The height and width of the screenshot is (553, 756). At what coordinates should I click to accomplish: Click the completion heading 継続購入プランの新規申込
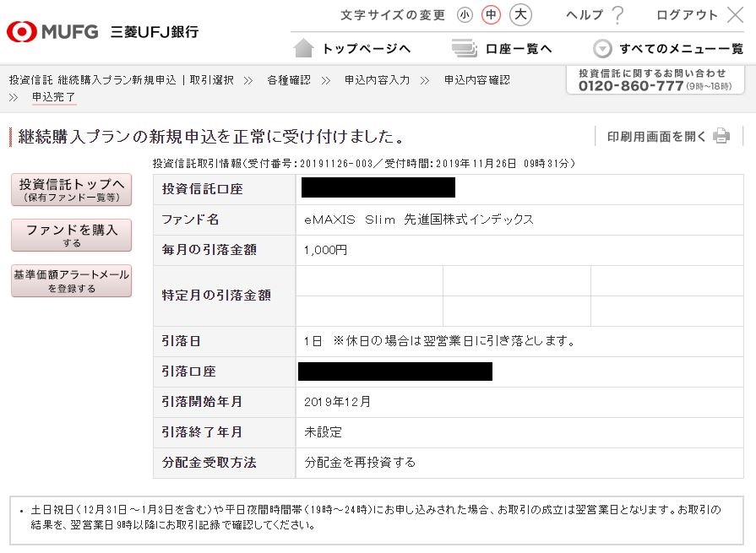(x=212, y=137)
